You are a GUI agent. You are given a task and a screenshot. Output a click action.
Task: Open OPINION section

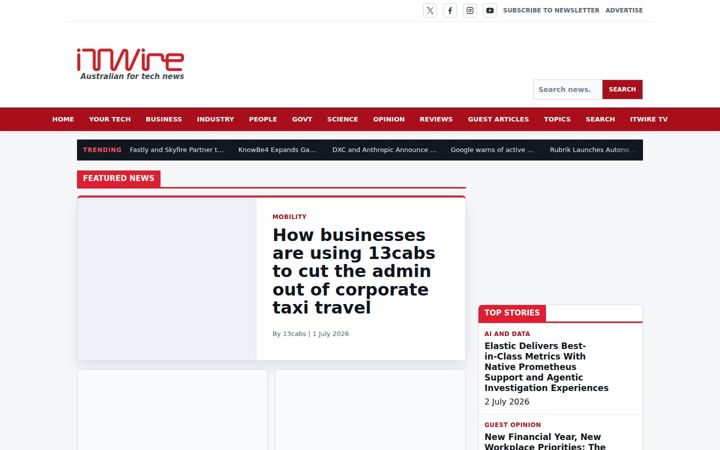[x=388, y=119]
